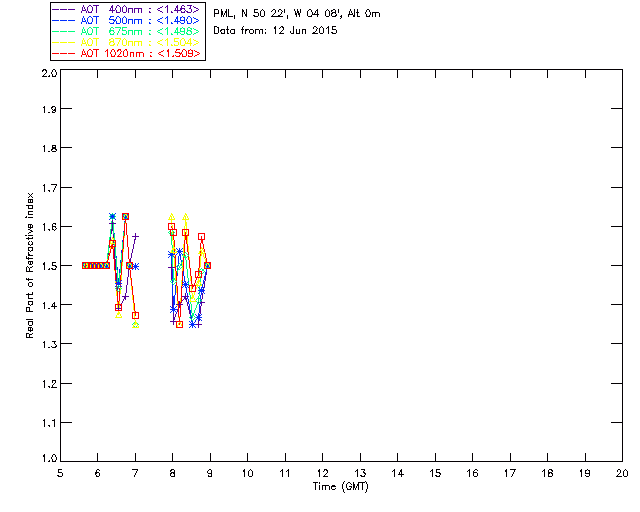Click the hour 9 x-axis tick label
The height and width of the screenshot is (512, 640).
(210, 473)
